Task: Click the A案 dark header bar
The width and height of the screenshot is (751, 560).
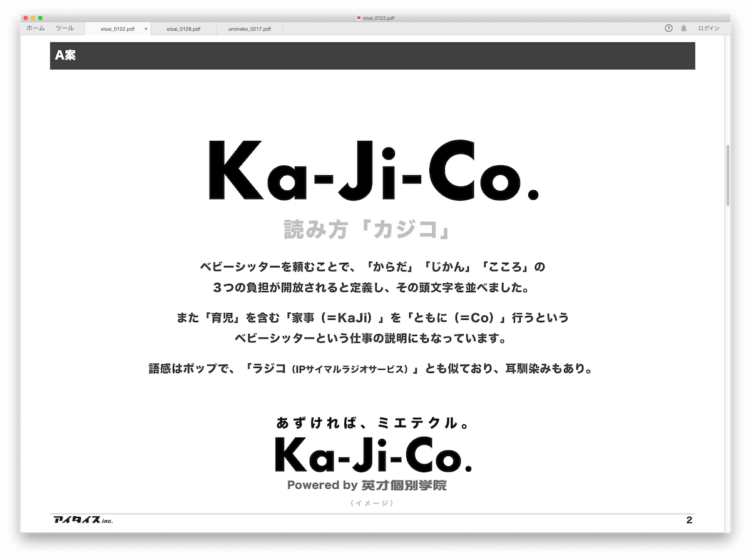Action: [x=372, y=56]
